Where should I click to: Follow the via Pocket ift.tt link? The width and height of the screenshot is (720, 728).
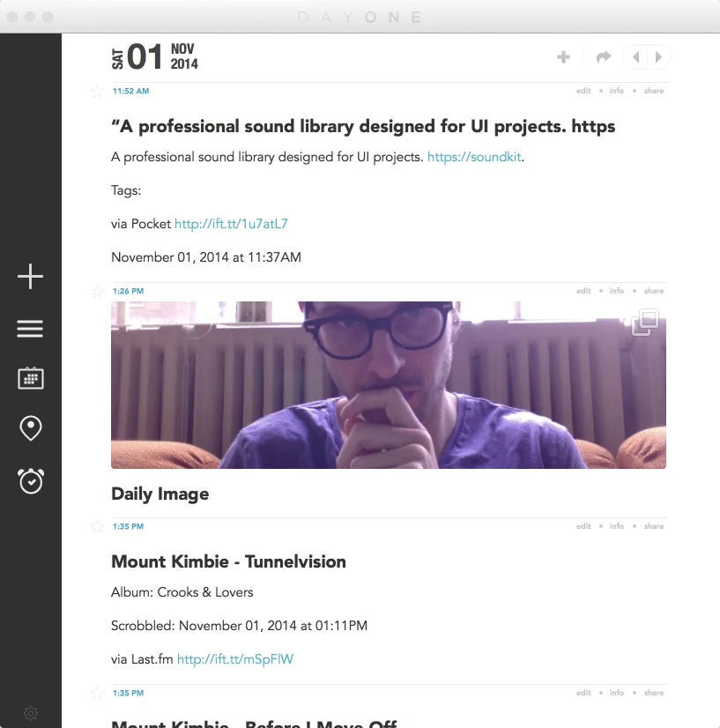click(x=231, y=224)
